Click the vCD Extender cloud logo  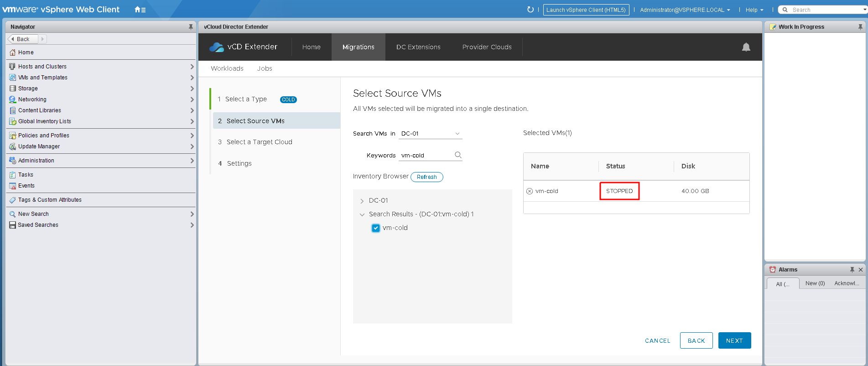point(217,47)
